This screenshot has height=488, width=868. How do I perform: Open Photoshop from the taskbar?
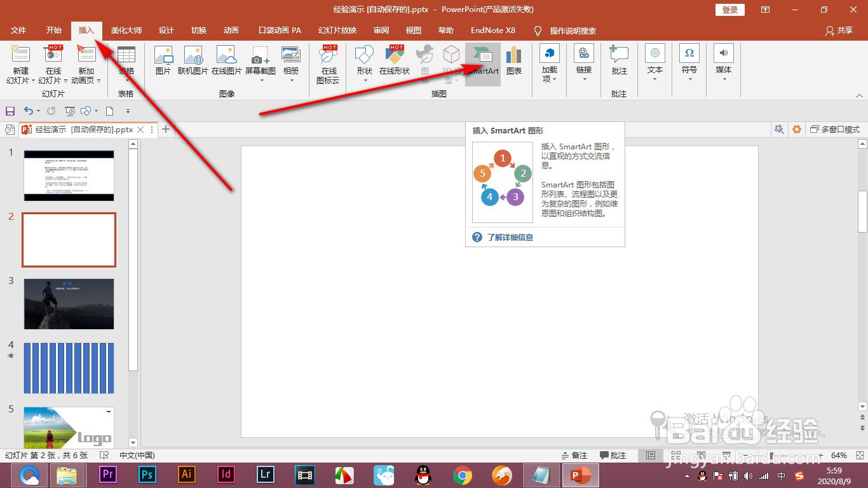(147, 475)
